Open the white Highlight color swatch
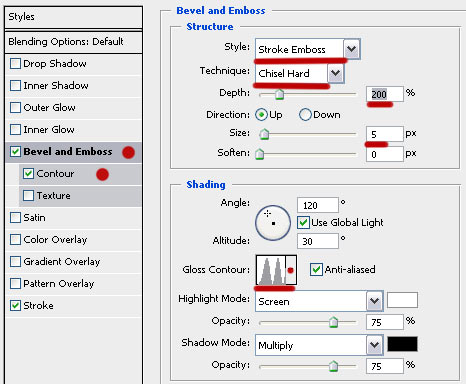The image size is (466, 384). (x=402, y=300)
